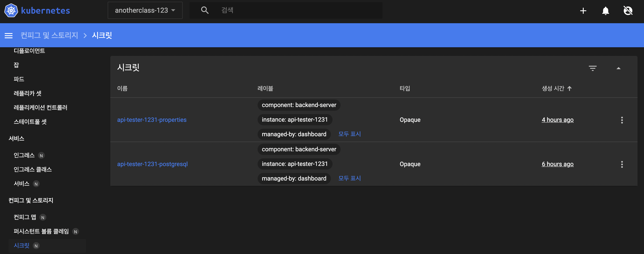The width and height of the screenshot is (644, 254).
Task: Collapse the 시크릿 card with the arrow
Action: (619, 68)
